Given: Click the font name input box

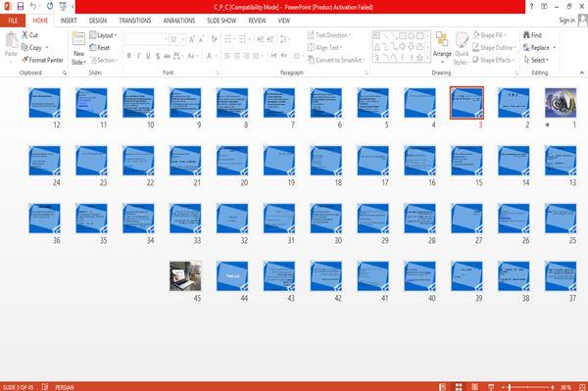Looking at the screenshot, I should pos(146,39).
